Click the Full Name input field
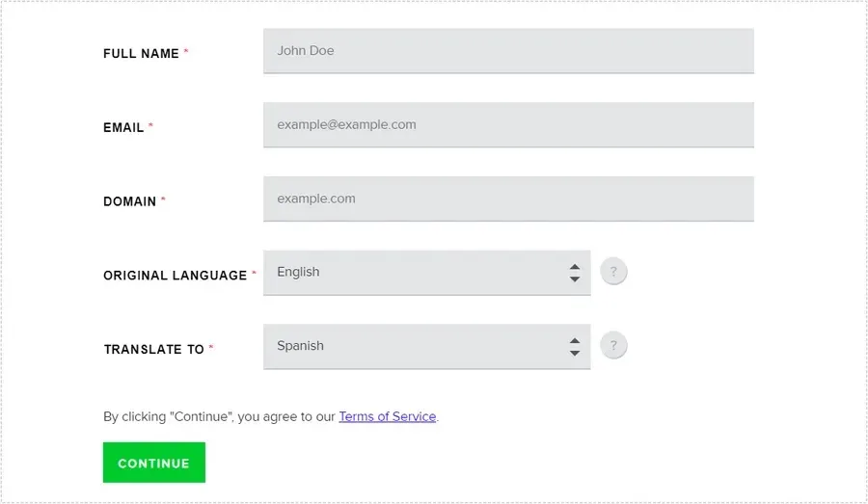 point(508,51)
